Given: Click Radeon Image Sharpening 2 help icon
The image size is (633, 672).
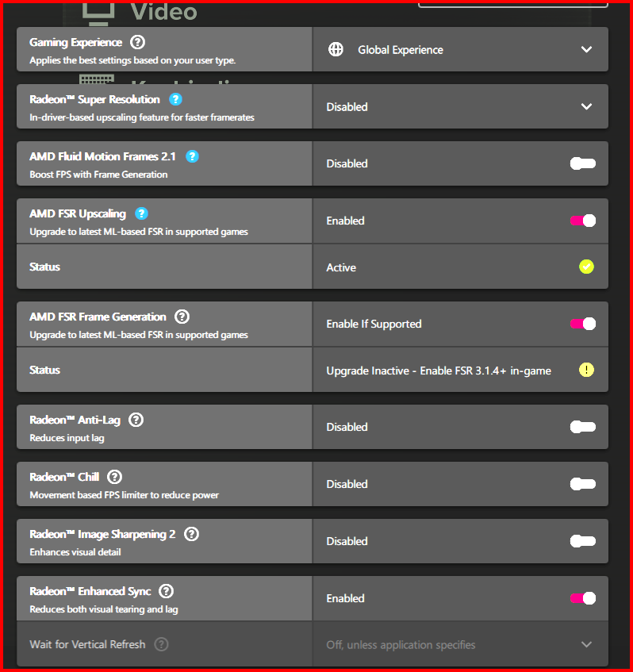Looking at the screenshot, I should pos(191,534).
